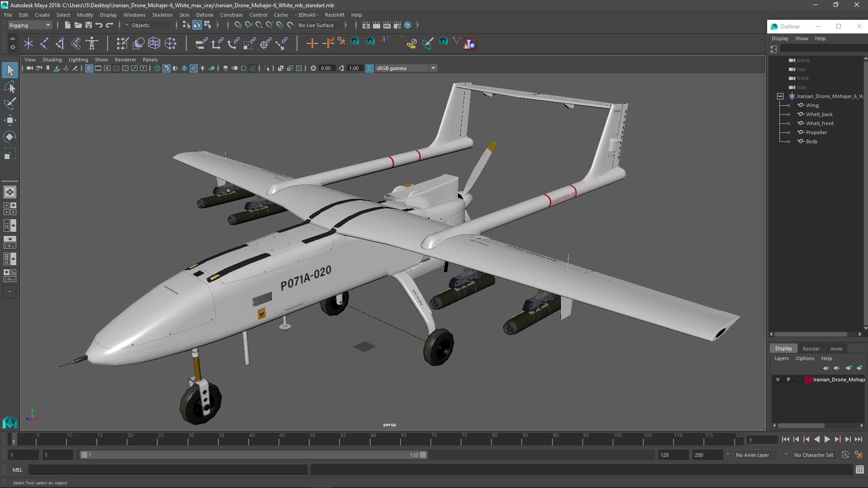Select the arrow Select tool
The height and width of the screenshot is (488, 868).
10,70
